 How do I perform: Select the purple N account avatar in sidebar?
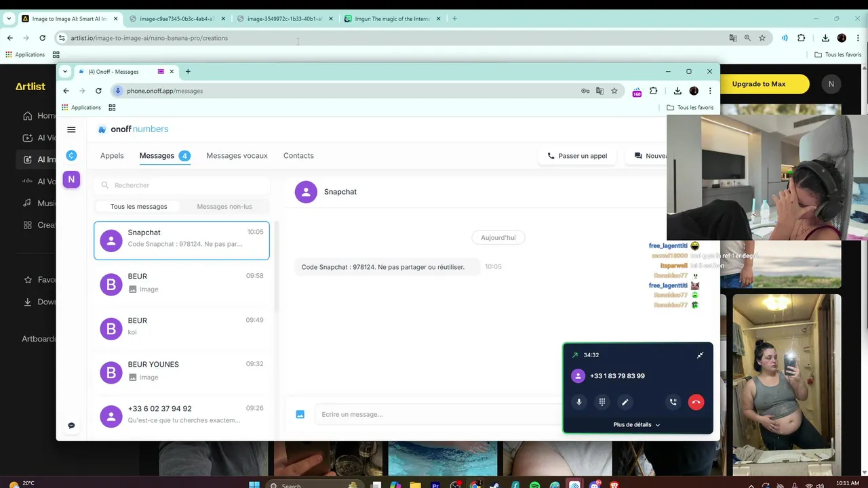pos(71,180)
